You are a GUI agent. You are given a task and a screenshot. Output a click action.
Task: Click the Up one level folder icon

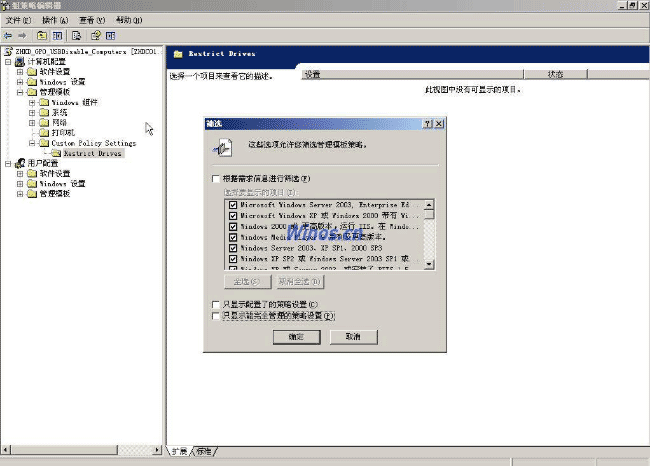pyautogui.click(x=42, y=36)
